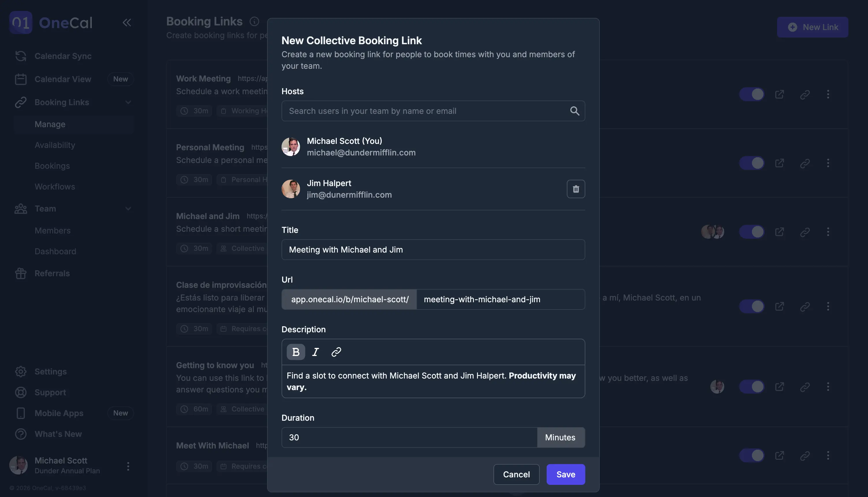Viewport: 868px width, 497px height.
Task: Open the Minutes duration unit dropdown
Action: coord(561,437)
